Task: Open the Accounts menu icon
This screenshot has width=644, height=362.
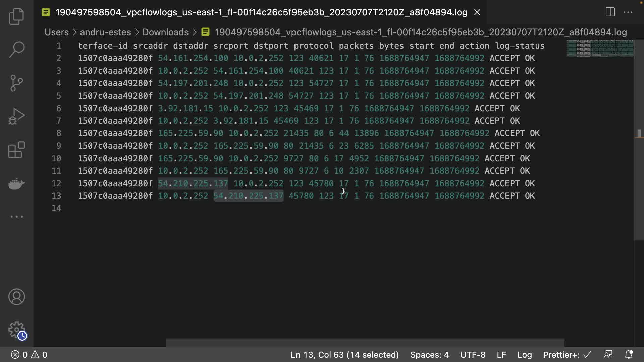Action: (16, 297)
